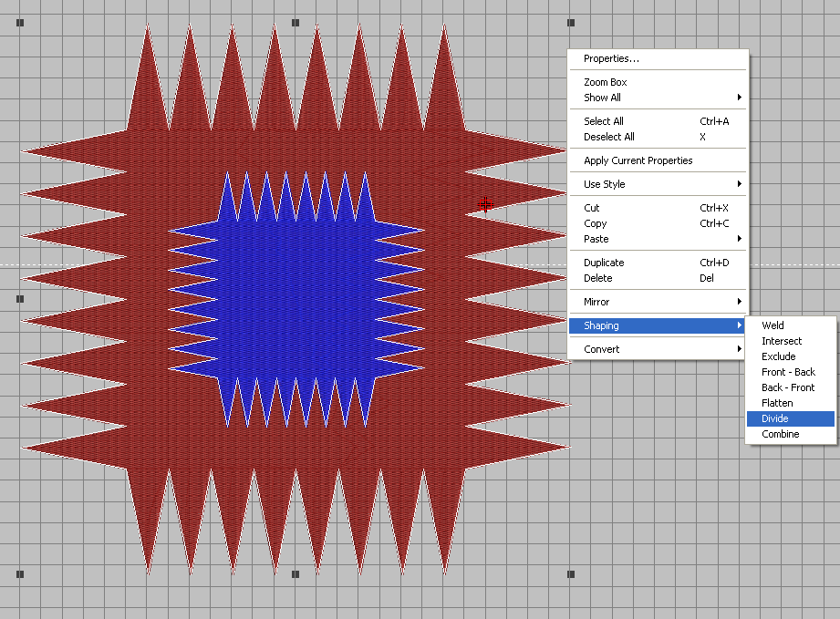Image resolution: width=840 pixels, height=619 pixels.
Task: Pick Front - Back shaping operation
Action: 788,372
